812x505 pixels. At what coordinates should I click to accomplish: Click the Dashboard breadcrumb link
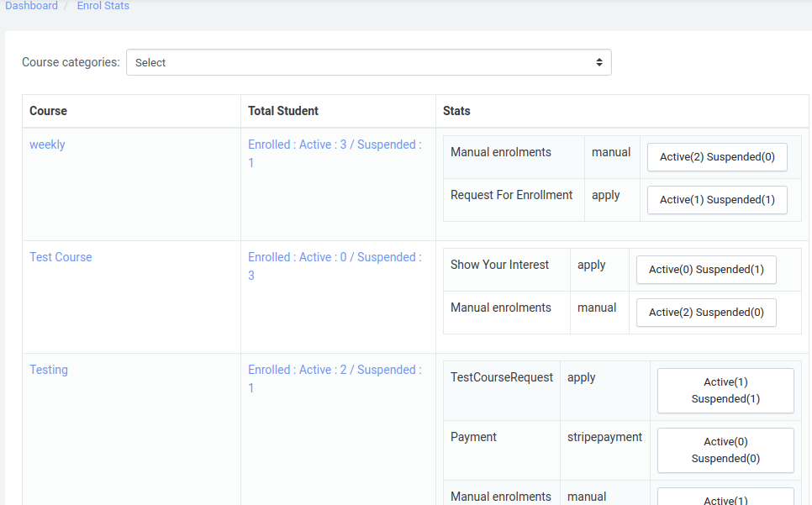click(x=31, y=6)
